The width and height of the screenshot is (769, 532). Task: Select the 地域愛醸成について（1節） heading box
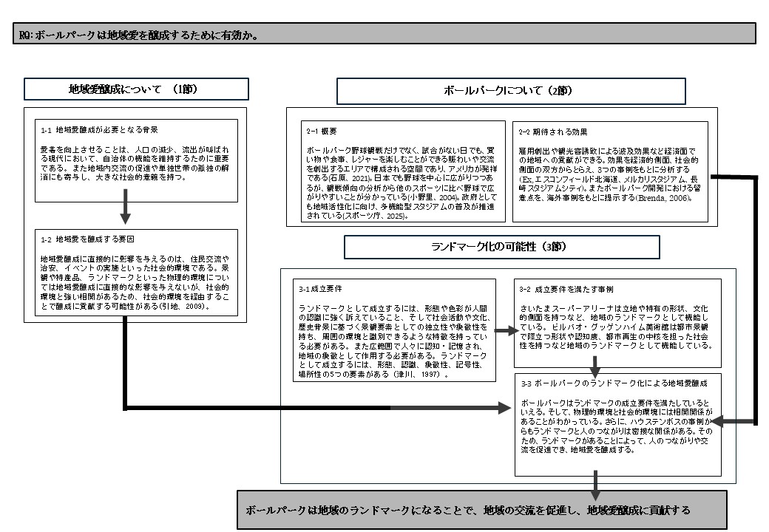[137, 89]
